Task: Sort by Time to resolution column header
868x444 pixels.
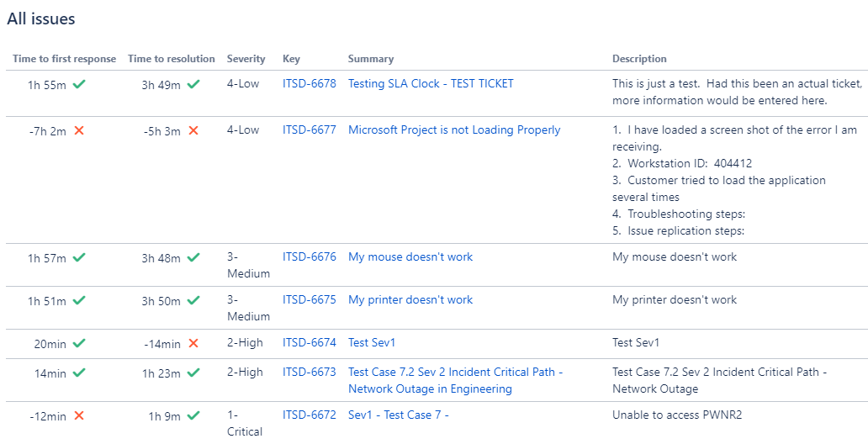Action: pyautogui.click(x=171, y=59)
